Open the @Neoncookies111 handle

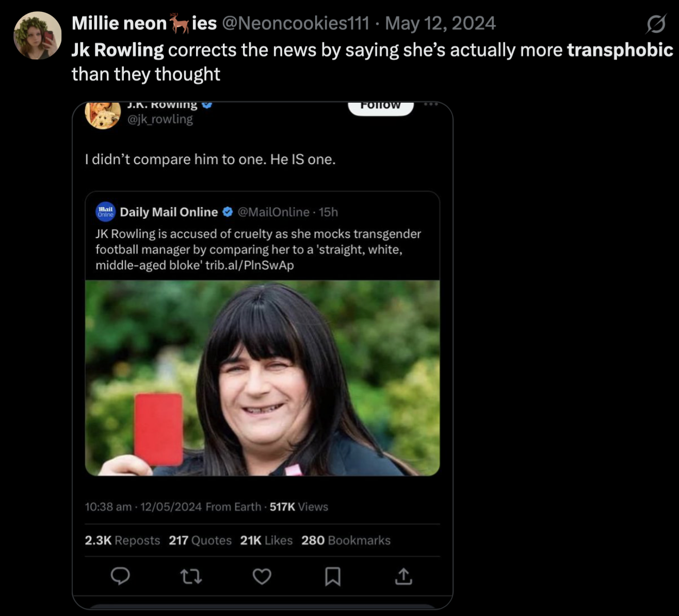pyautogui.click(x=295, y=23)
